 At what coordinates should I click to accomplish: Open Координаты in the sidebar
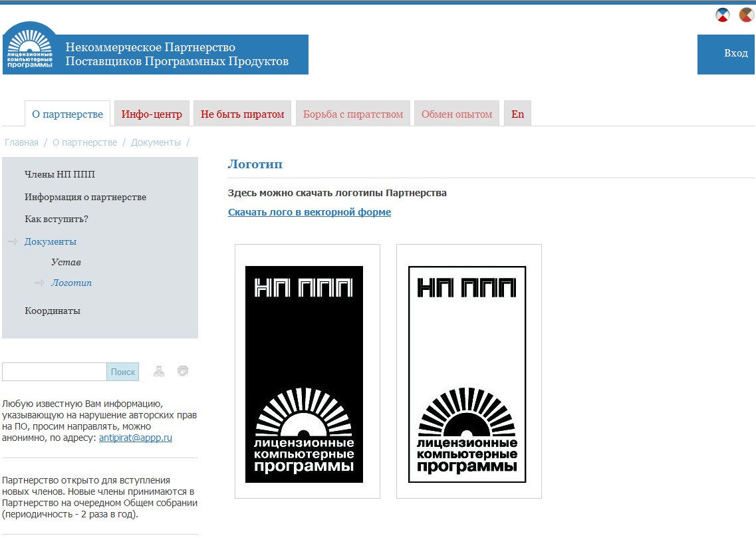(x=53, y=311)
